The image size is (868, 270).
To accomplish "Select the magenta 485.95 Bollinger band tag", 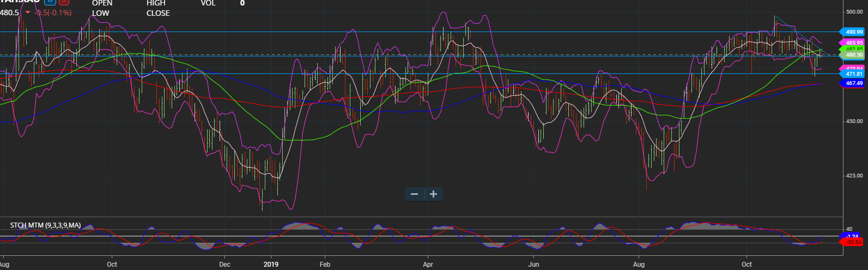I will [853, 42].
